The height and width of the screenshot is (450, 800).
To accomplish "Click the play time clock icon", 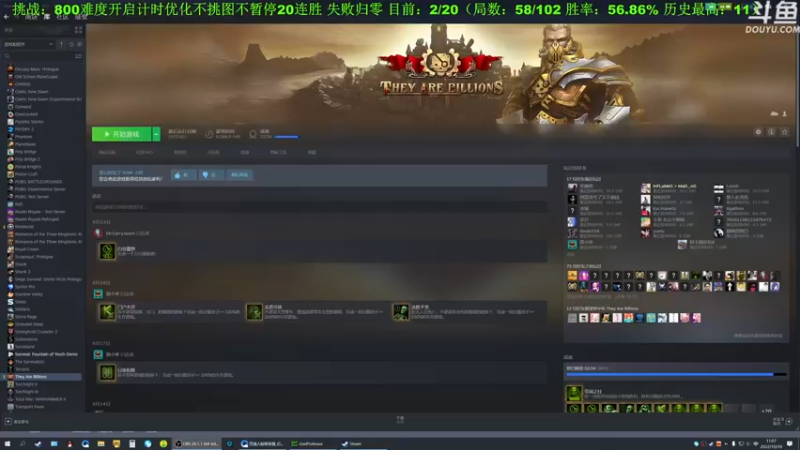I will (x=209, y=134).
